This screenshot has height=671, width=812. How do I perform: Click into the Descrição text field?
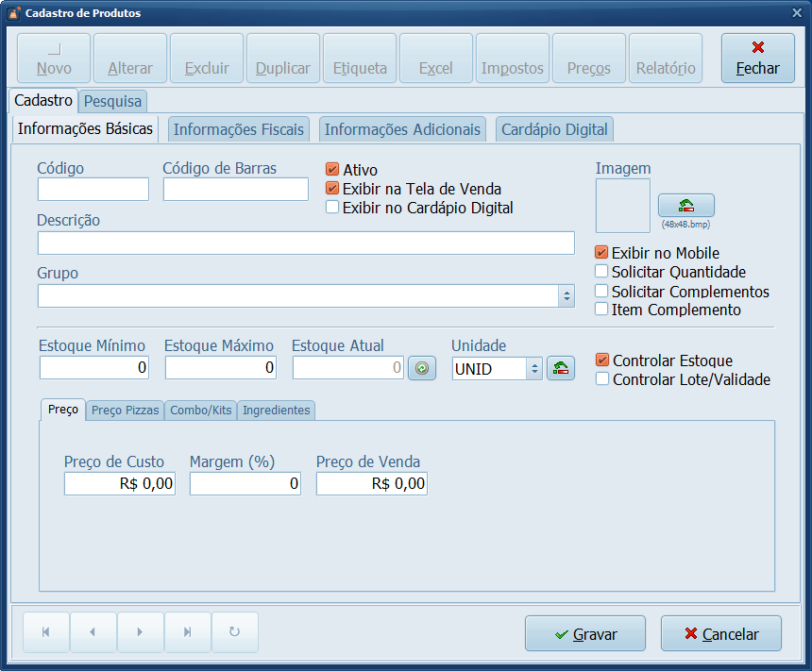pyautogui.click(x=306, y=243)
